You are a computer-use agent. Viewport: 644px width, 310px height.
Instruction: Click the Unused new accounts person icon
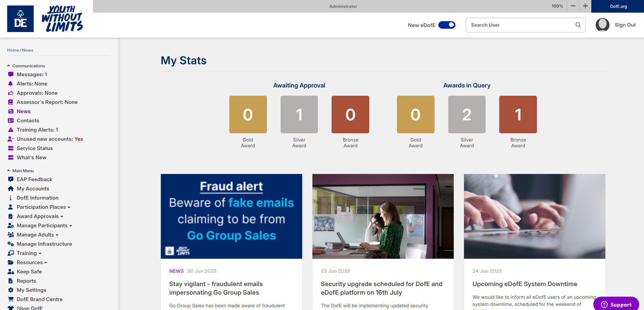11,139
